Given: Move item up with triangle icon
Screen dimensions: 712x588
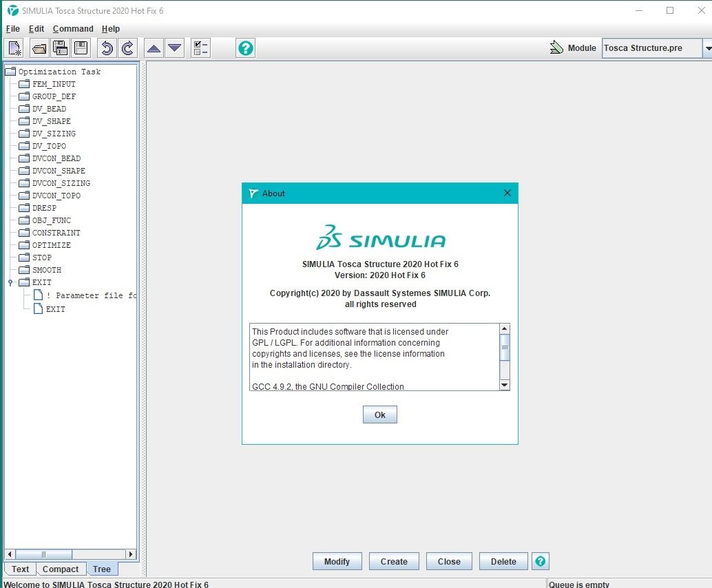Looking at the screenshot, I should [154, 48].
